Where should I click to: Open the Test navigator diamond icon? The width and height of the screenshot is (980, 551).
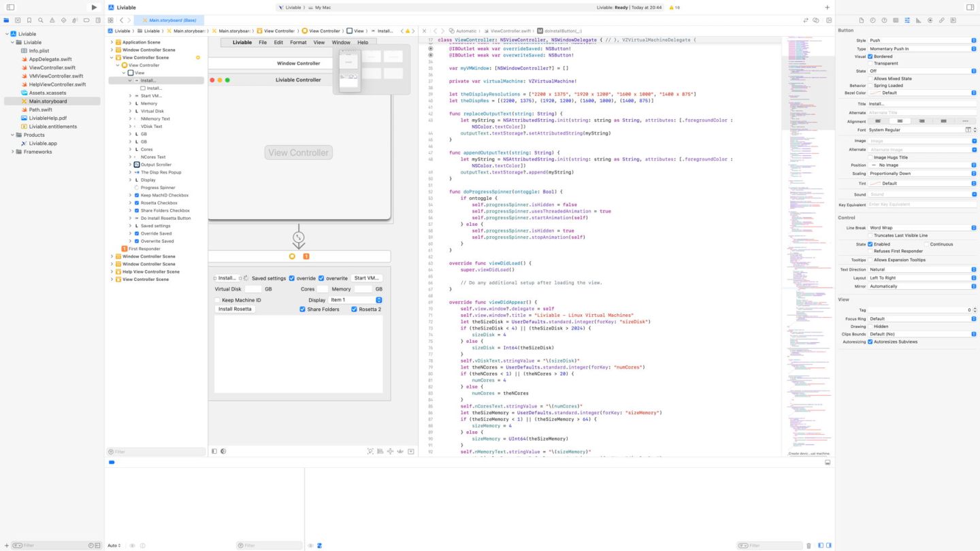pyautogui.click(x=63, y=20)
